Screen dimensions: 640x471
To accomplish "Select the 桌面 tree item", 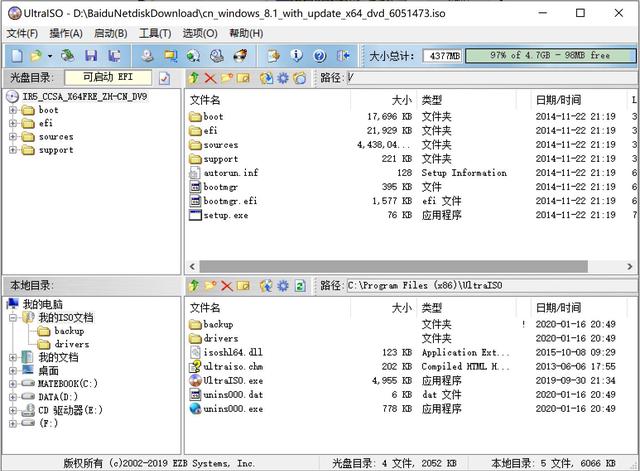I will pos(48,371).
